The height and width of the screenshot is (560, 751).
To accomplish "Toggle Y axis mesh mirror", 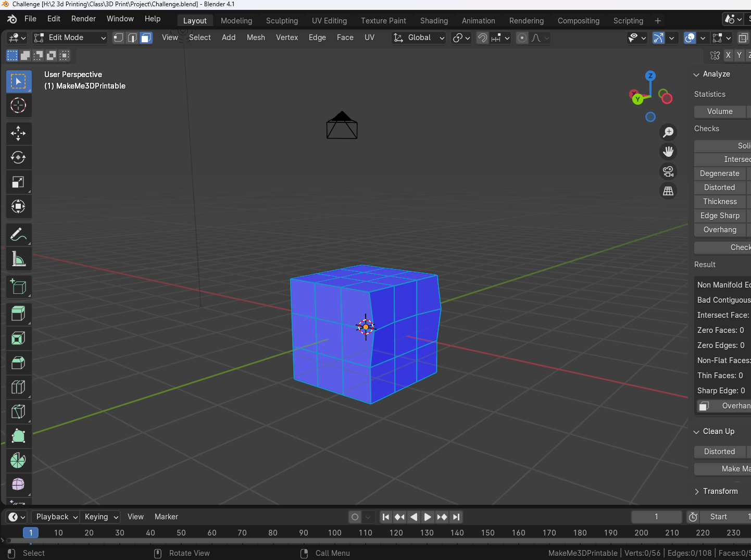I will pyautogui.click(x=739, y=55).
